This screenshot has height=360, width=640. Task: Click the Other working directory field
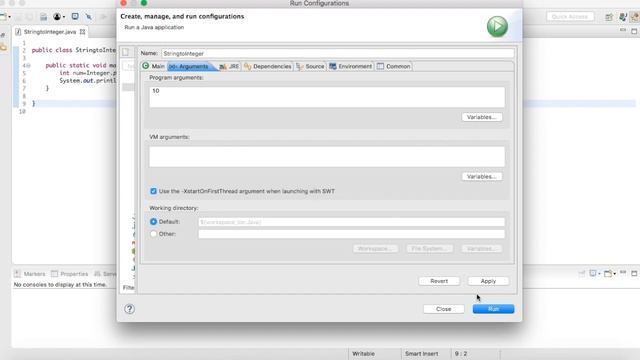pyautogui.click(x=351, y=234)
